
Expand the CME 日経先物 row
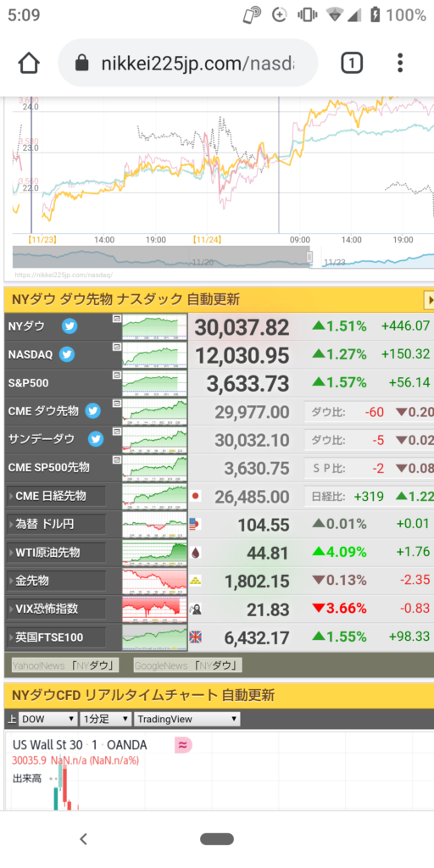tap(56, 496)
